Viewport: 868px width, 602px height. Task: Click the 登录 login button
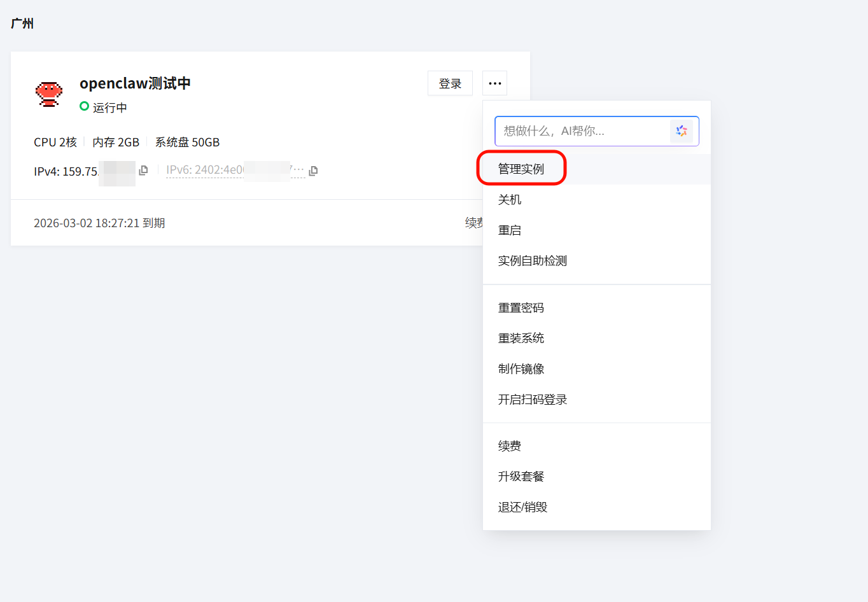point(450,83)
